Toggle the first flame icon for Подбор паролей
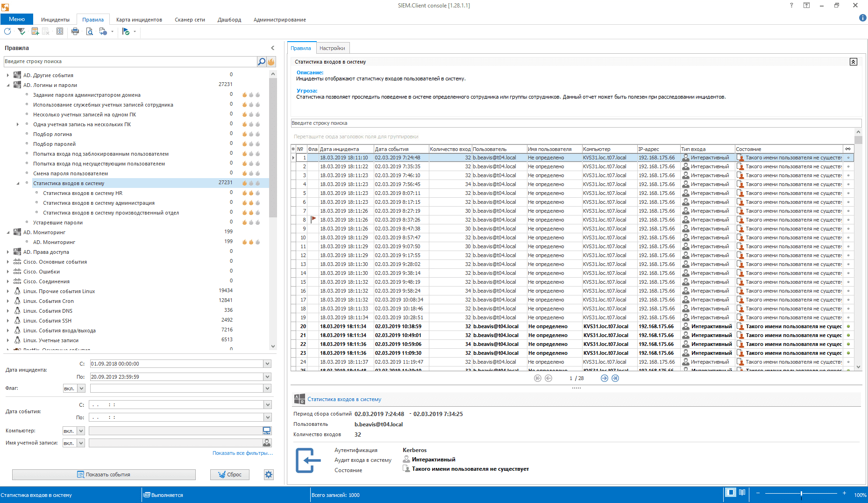This screenshot has width=868, height=503. point(244,144)
